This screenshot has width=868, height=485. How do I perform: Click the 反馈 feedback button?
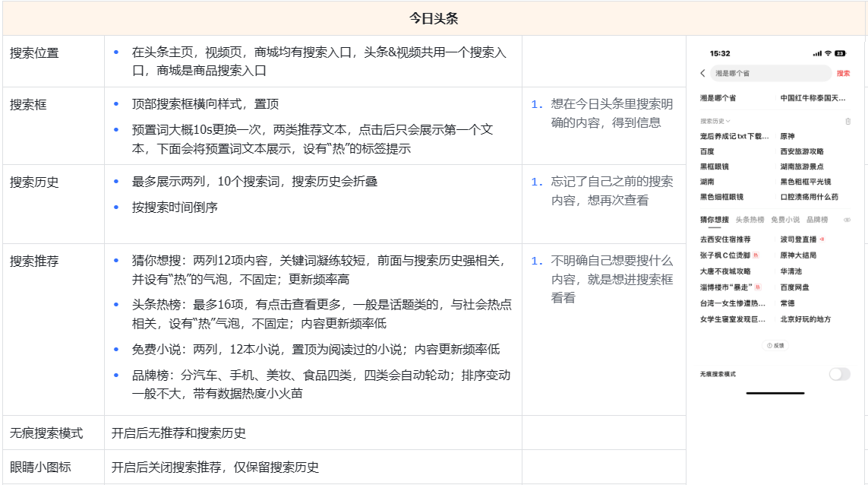click(x=775, y=345)
